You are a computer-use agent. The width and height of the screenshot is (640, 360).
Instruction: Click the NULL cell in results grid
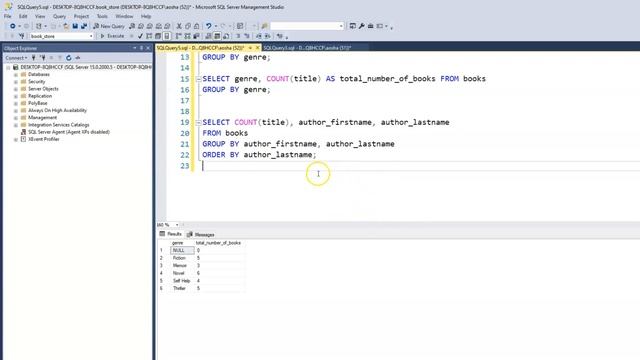(182, 250)
